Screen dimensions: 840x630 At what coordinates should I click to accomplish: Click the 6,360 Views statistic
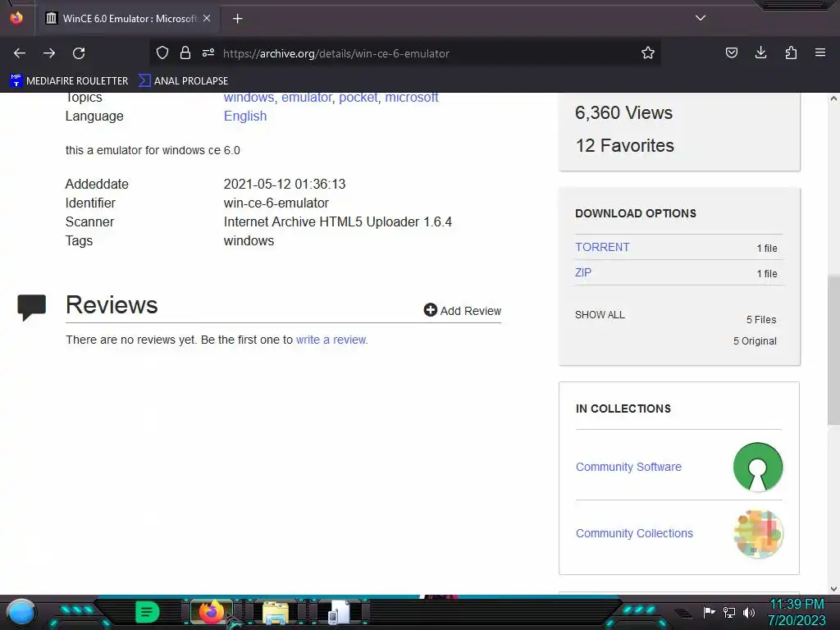[x=623, y=113]
